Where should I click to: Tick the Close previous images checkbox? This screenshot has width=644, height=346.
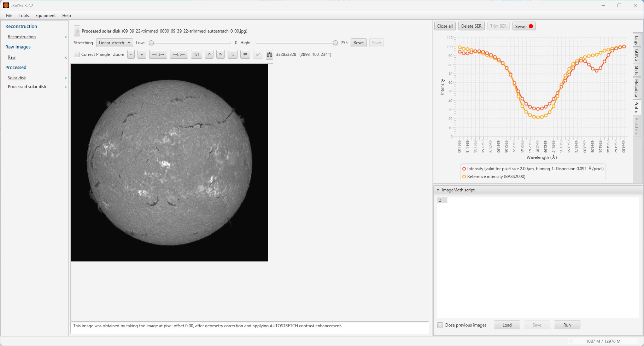click(x=440, y=325)
